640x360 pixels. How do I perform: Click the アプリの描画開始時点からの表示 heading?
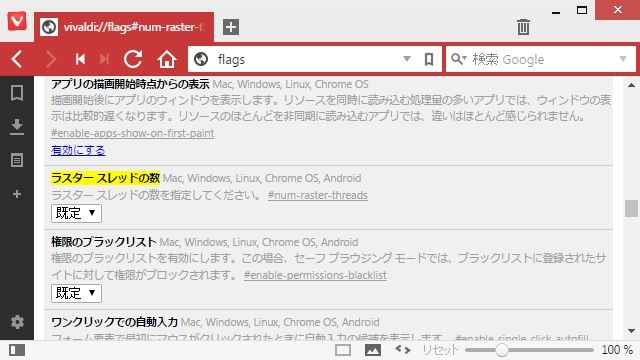(130, 84)
